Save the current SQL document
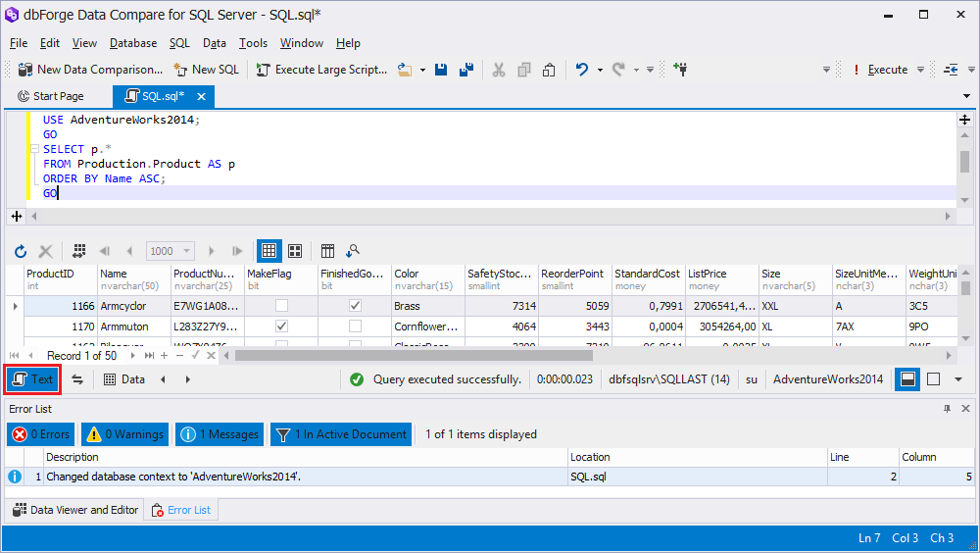The image size is (980, 553). tap(441, 70)
